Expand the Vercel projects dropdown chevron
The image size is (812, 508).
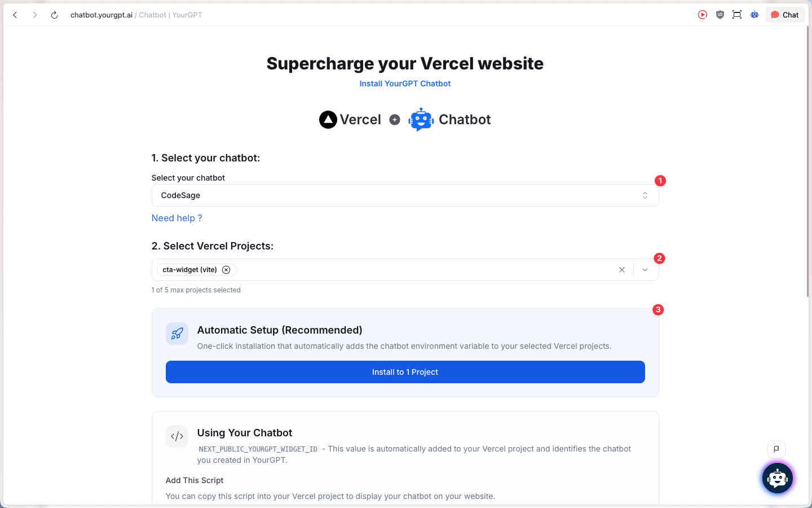pos(645,270)
